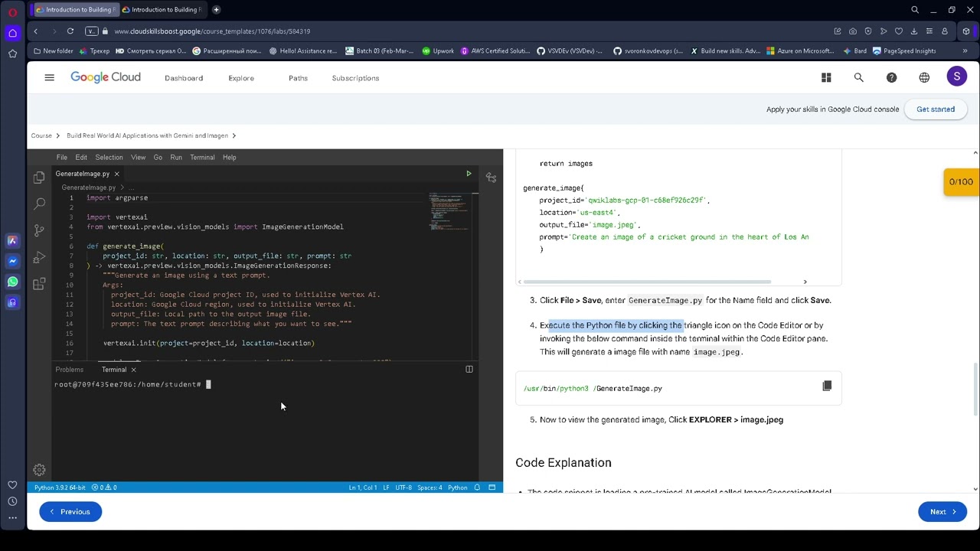
Task: Open the Course breadcrumb link
Action: pyautogui.click(x=41, y=135)
